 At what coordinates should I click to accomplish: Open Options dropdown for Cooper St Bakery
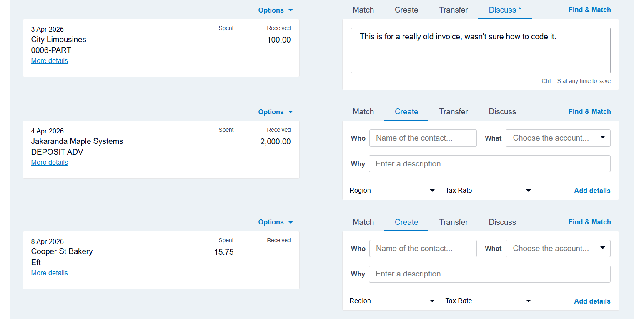coord(276,222)
